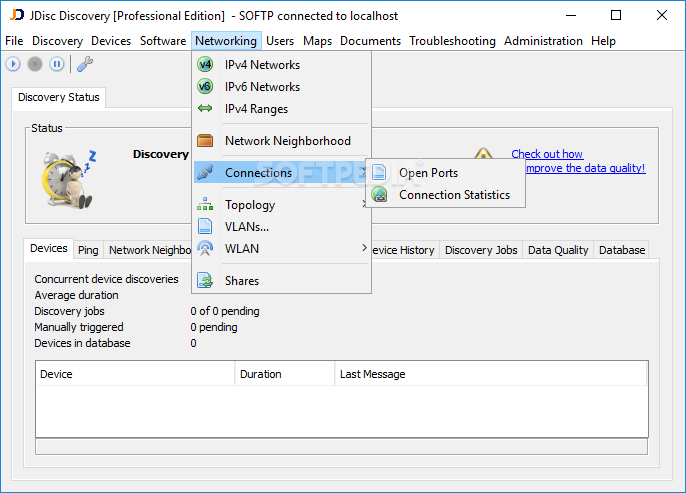Click the '0 of 0 pending' value
686x493 pixels.
click(225, 311)
